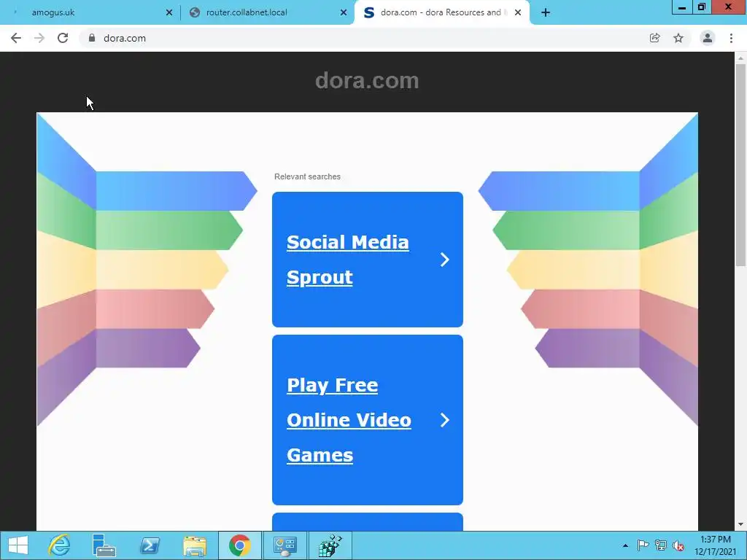Select the dora.com tab

pos(441,12)
